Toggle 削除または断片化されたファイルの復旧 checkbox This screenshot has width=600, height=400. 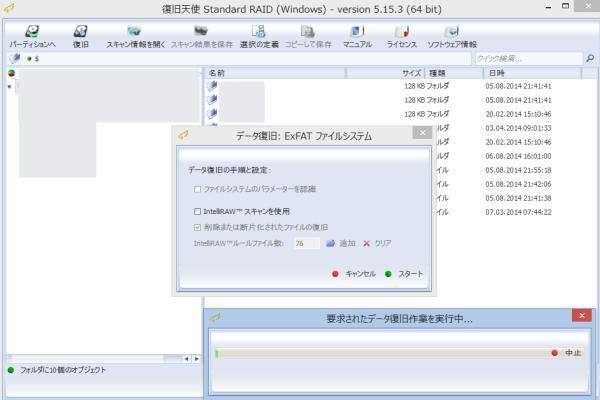pyautogui.click(x=197, y=227)
